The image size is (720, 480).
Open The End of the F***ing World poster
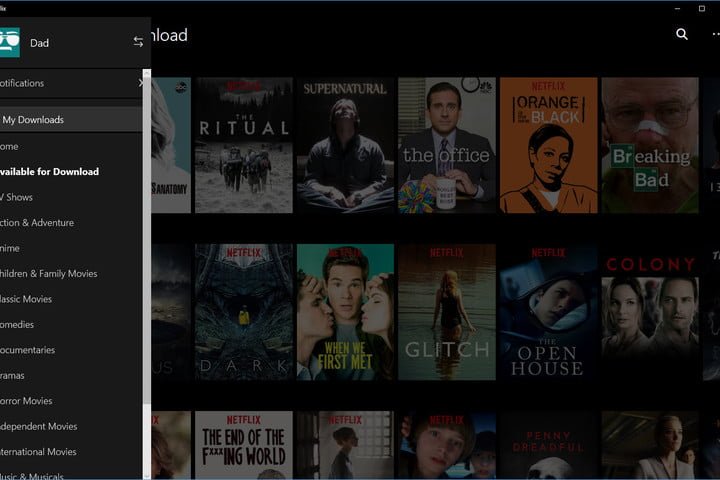click(244, 445)
